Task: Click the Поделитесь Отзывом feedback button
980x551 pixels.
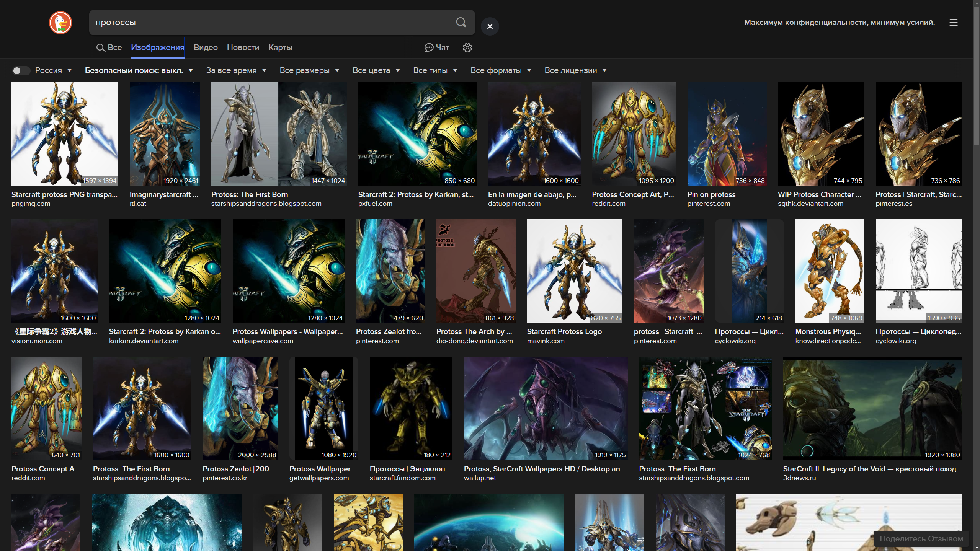Action: pos(921,538)
